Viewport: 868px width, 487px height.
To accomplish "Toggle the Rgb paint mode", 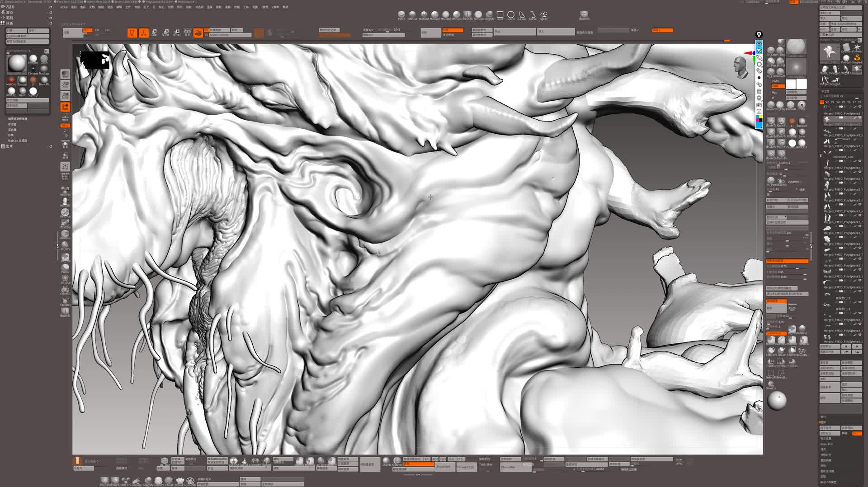I will coord(774,92).
